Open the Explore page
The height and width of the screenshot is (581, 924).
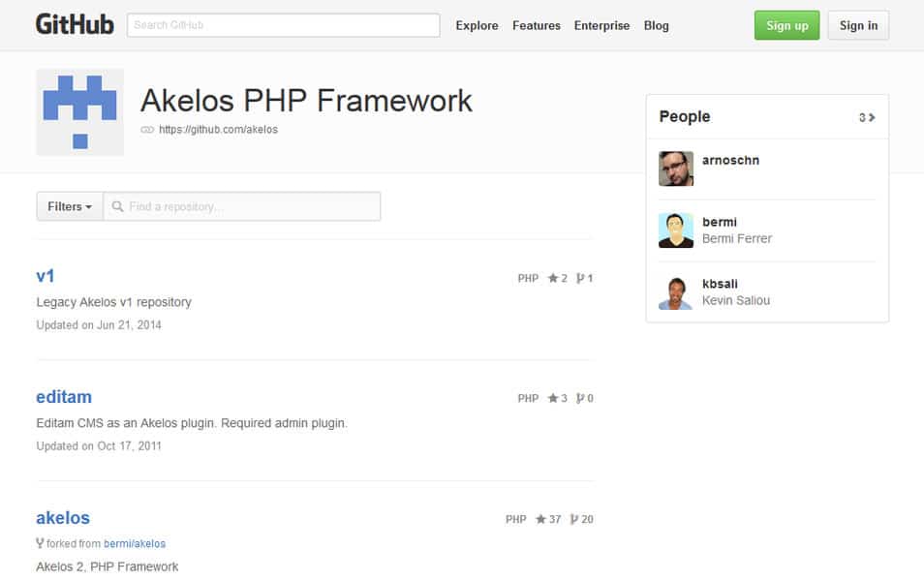coord(477,25)
